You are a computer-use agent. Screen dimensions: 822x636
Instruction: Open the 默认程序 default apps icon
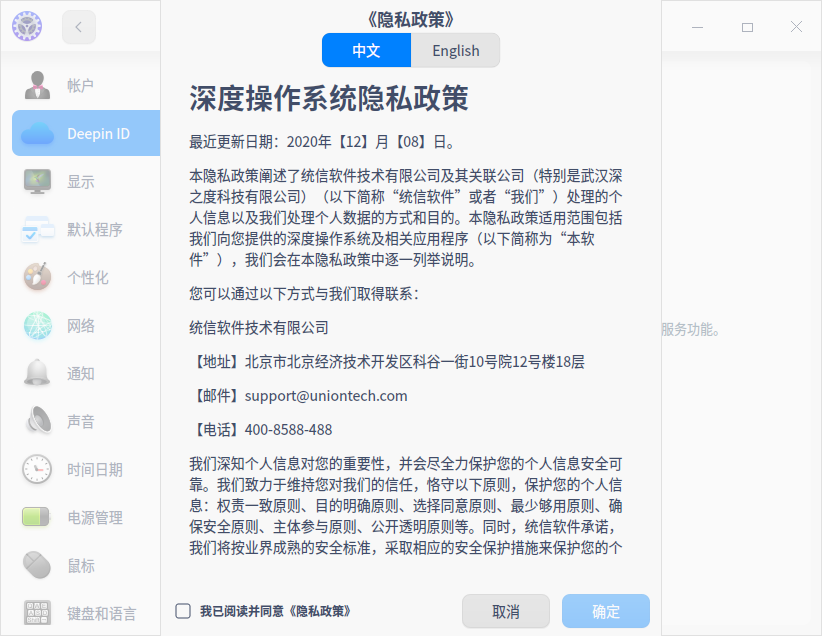coord(37,230)
